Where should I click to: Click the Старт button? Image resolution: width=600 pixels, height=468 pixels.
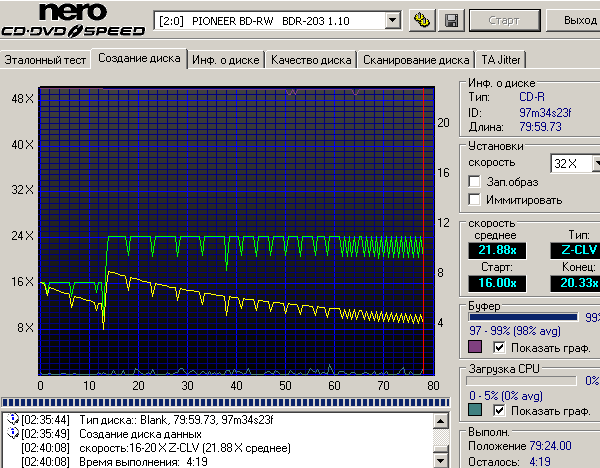tap(507, 20)
